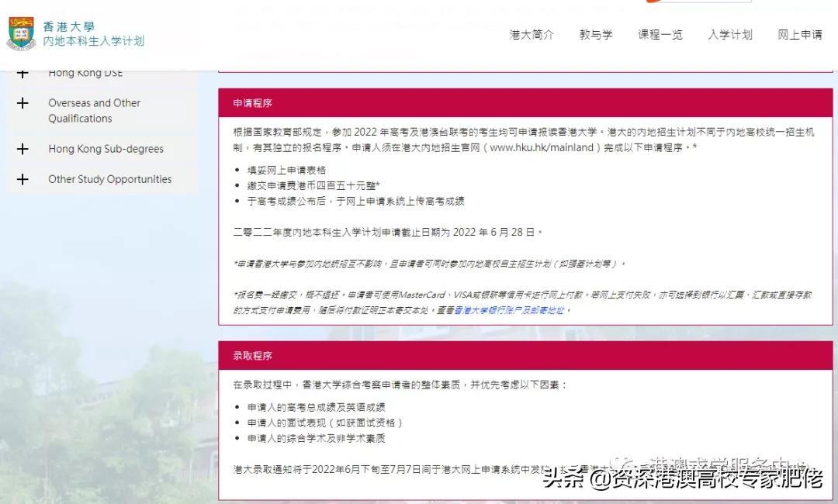
Task: Expand the Overseas and Other Qualifications plus icon
Action: [x=23, y=103]
